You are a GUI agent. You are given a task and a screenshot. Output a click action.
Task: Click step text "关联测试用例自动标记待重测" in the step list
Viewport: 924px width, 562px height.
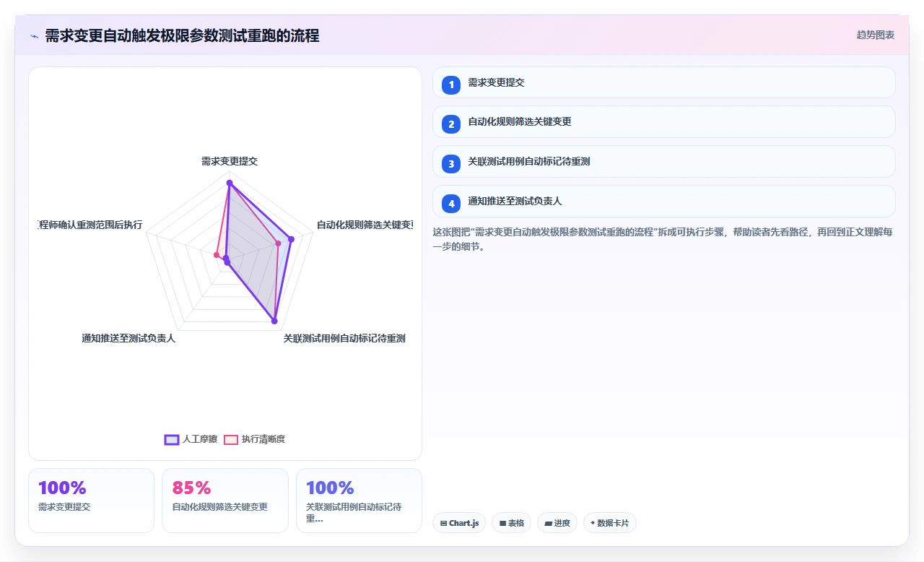click(529, 162)
